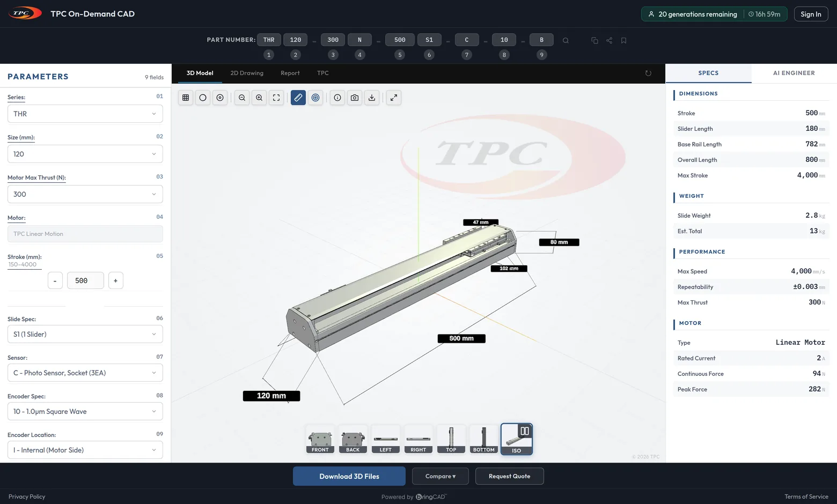Bookmark this part configuration
Viewport: 837px width, 504px height.
(623, 40)
